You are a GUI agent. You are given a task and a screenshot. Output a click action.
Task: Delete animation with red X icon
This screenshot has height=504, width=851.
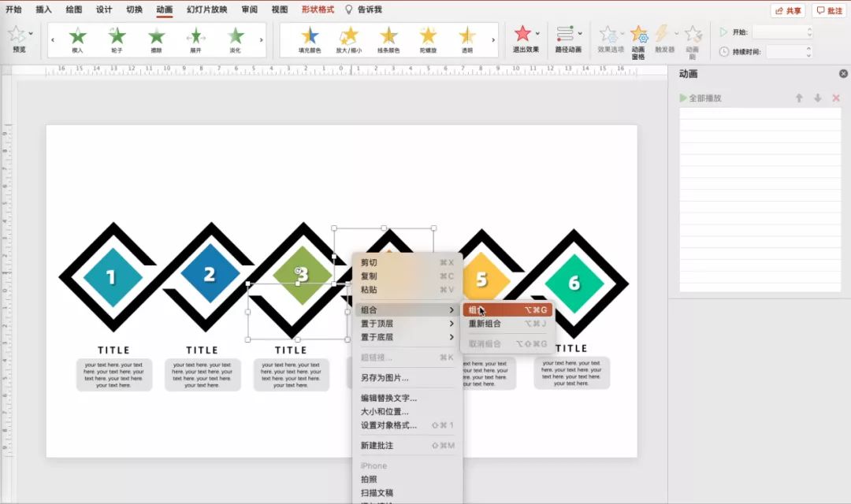click(836, 98)
